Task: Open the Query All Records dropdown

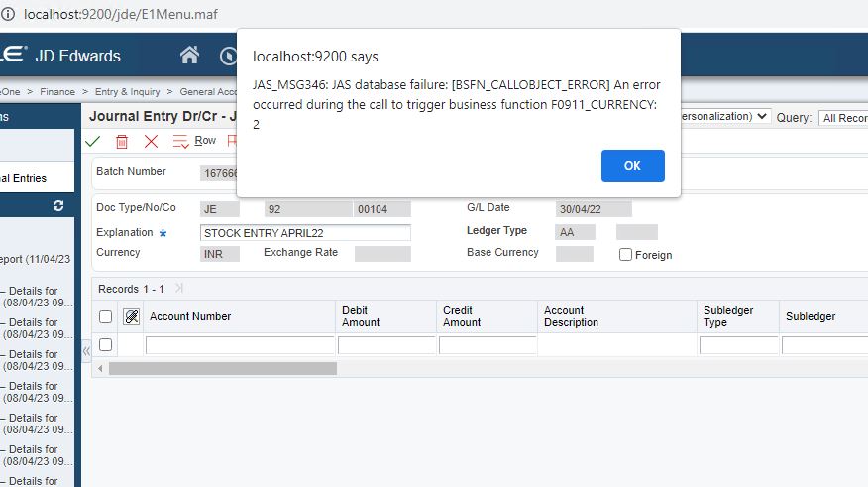Action: tap(843, 118)
